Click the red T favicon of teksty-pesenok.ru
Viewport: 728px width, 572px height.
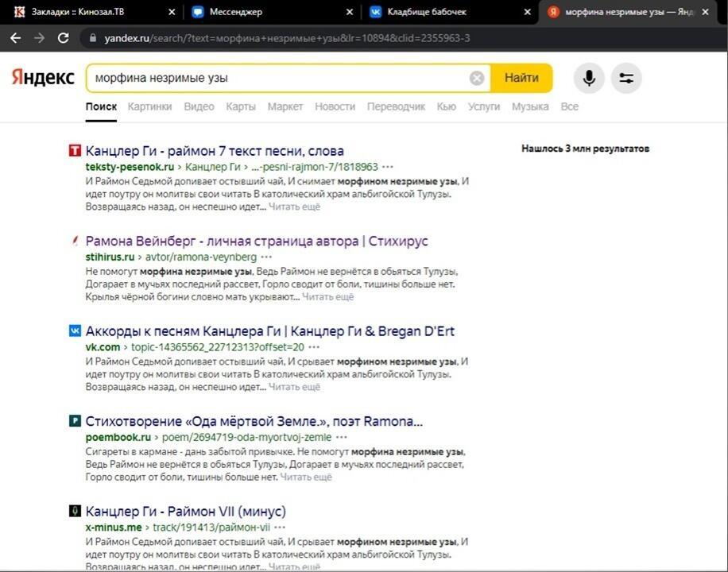pos(73,149)
